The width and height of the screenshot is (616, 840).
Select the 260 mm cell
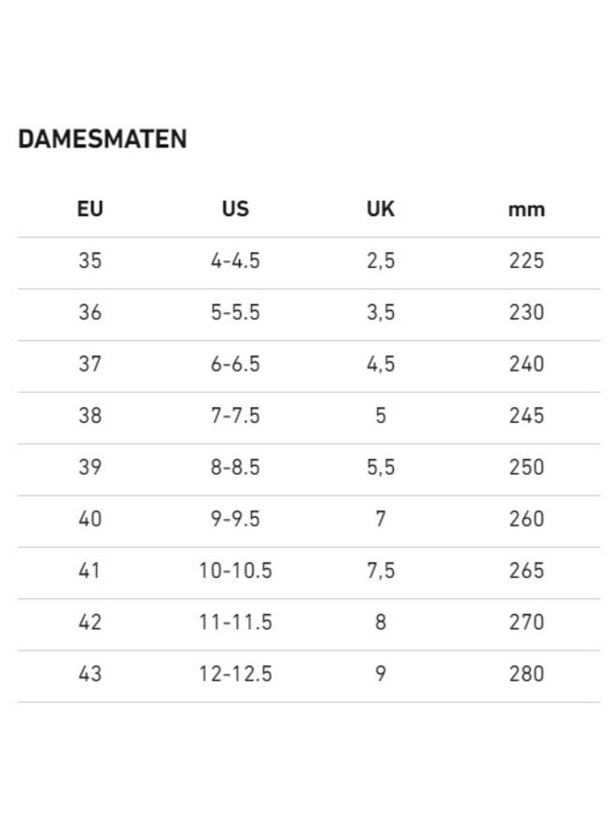tap(526, 519)
